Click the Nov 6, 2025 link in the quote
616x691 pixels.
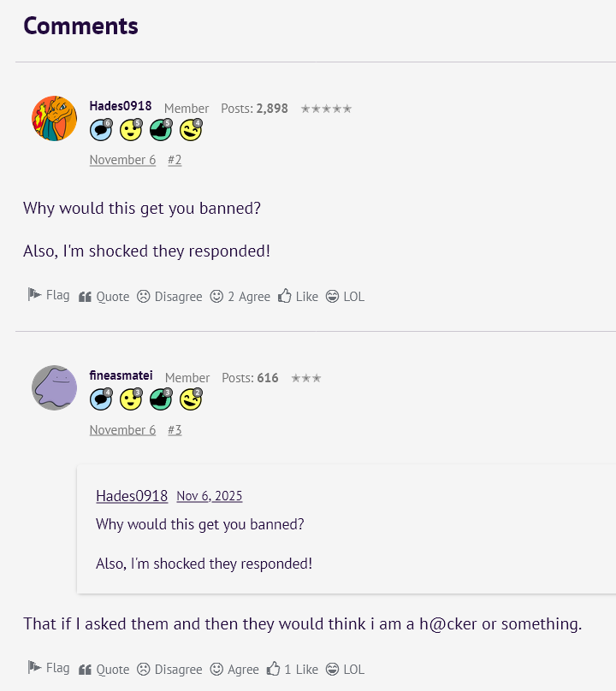tap(210, 496)
